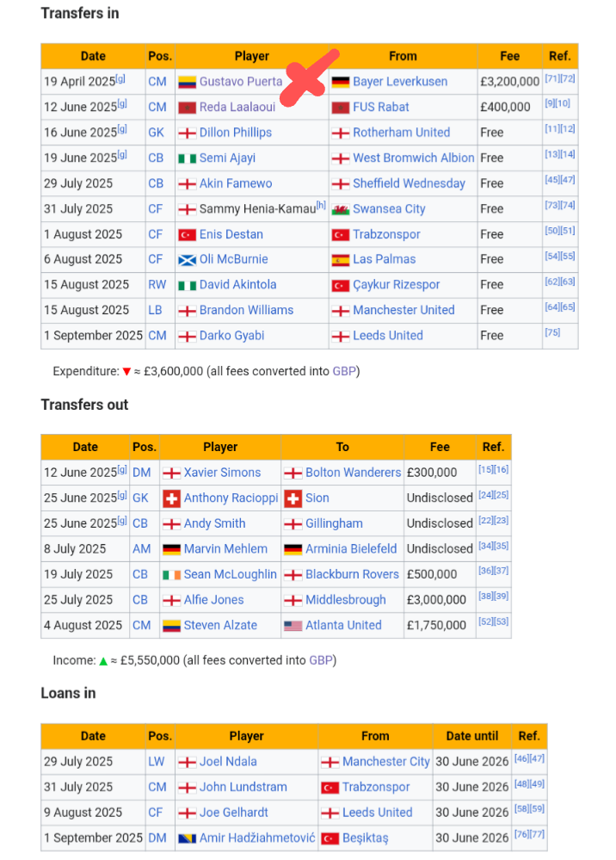Screen dimensions: 616x860
Task: Click the Germany flag beside Marvin Mehlem
Action: [171, 549]
